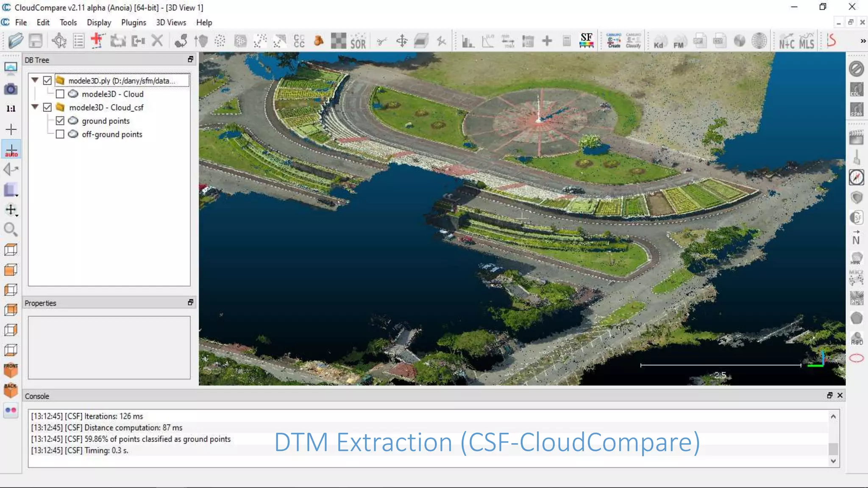
Task: Open the histogram icon in toolbar
Action: click(x=467, y=41)
